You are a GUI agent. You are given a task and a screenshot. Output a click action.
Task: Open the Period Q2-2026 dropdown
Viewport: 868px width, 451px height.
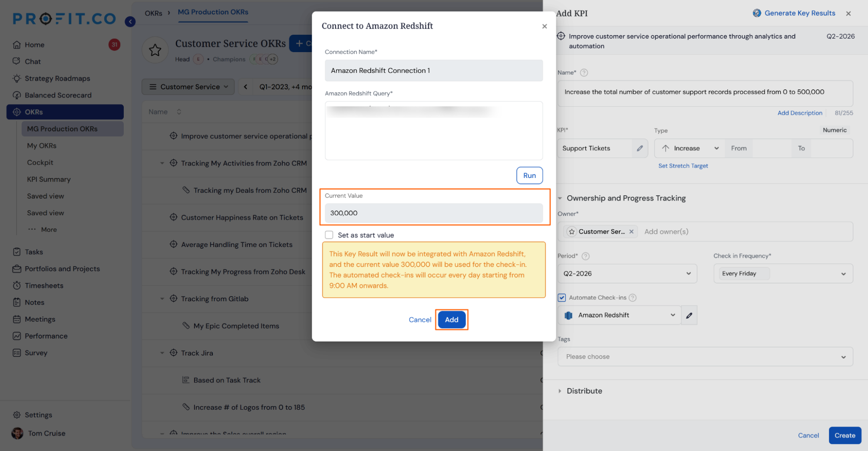click(x=627, y=274)
